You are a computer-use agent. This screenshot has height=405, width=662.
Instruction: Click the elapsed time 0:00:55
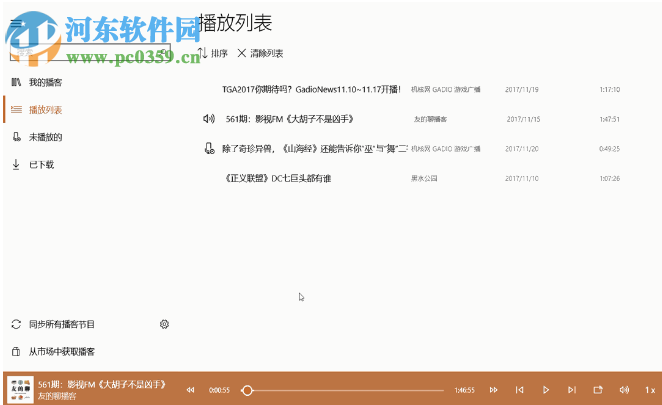coord(219,390)
